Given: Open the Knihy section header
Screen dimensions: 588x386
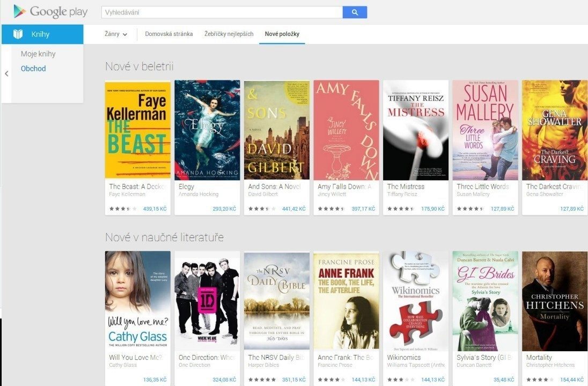Looking at the screenshot, I should [42, 34].
